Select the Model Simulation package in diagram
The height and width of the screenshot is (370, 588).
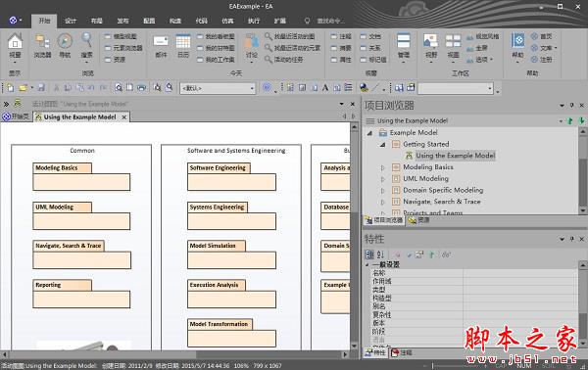(231, 254)
